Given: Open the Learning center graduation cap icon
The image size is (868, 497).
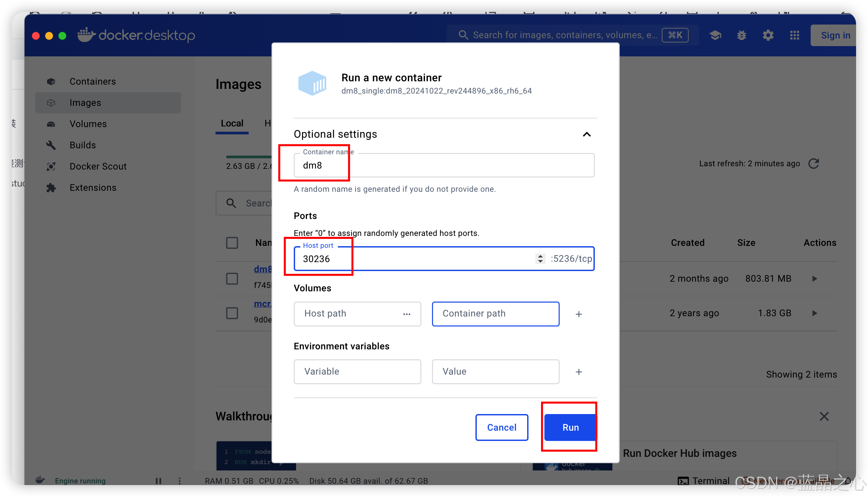Looking at the screenshot, I should tap(715, 35).
